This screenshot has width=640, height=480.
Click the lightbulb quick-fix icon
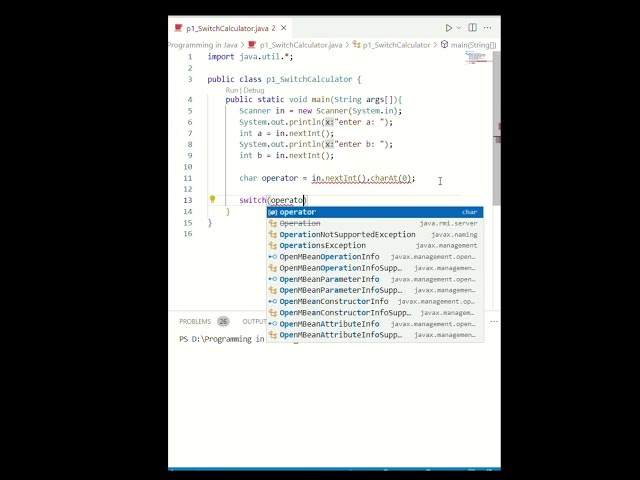[212, 199]
